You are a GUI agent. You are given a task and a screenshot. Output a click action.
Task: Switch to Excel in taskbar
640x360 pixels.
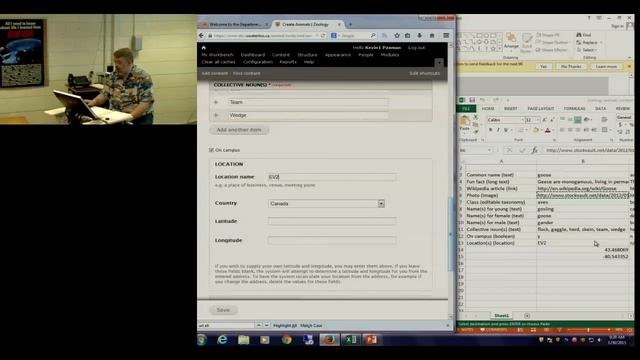pos(350,340)
